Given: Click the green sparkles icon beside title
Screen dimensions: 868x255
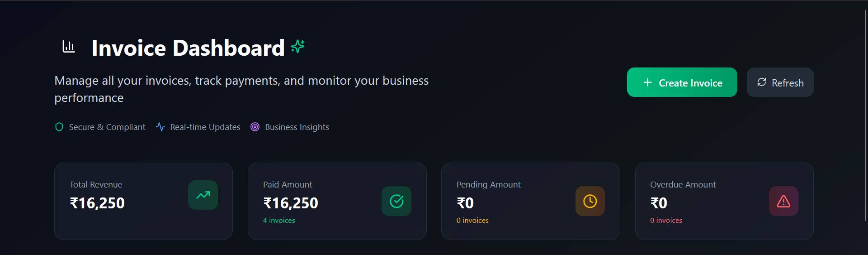Looking at the screenshot, I should pos(297,46).
